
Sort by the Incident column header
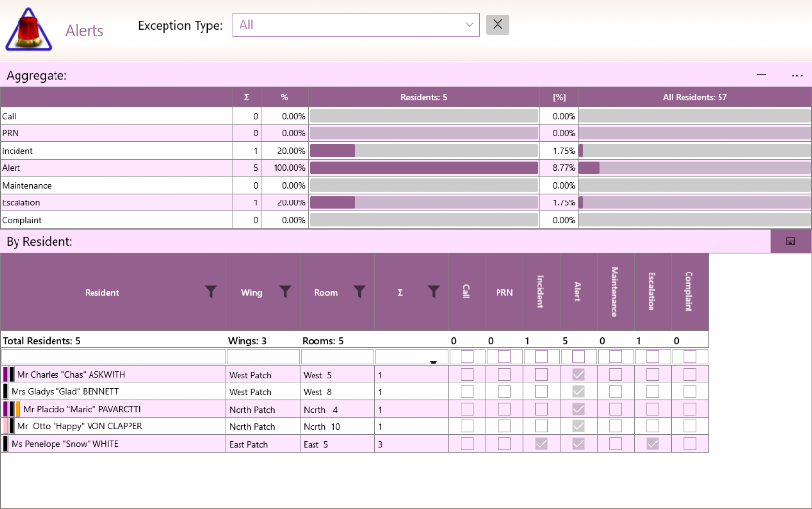point(541,292)
